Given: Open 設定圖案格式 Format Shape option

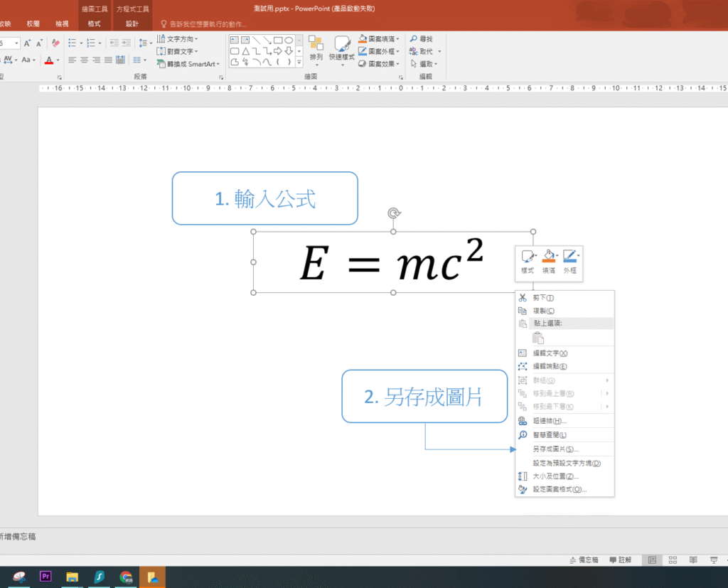Looking at the screenshot, I should coord(560,489).
